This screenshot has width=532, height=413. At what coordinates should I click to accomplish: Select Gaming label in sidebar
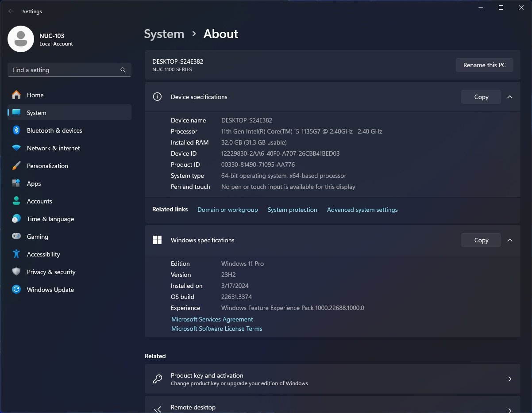click(38, 237)
